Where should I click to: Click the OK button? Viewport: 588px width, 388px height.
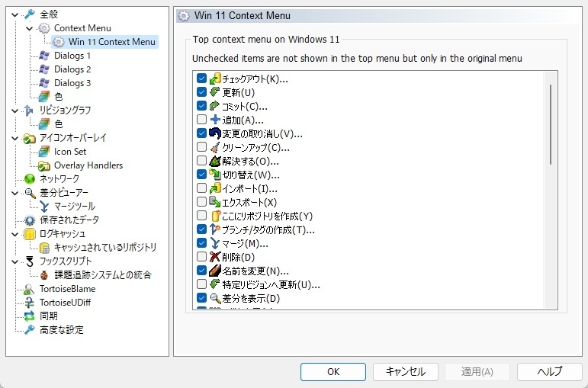[x=333, y=371]
